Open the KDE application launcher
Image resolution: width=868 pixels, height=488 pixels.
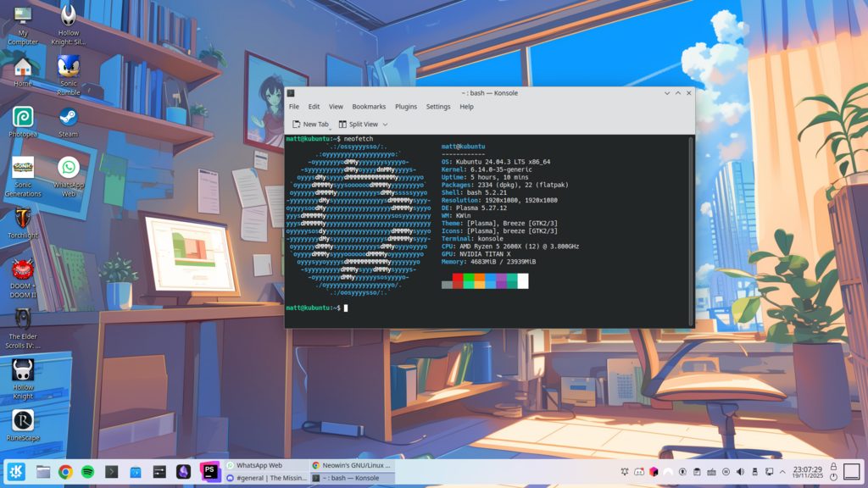(x=16, y=472)
